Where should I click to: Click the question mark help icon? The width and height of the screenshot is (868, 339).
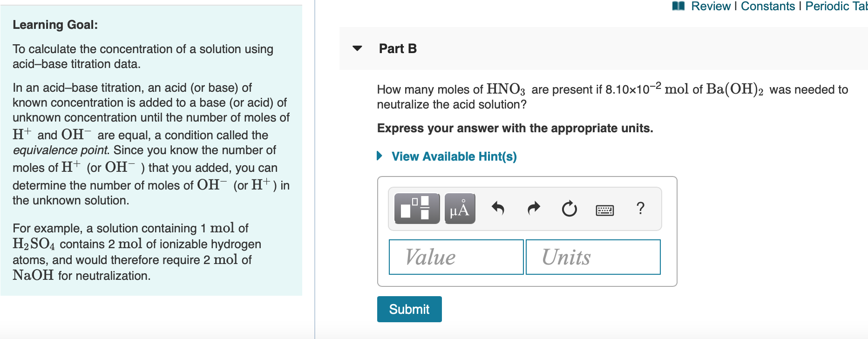641,209
